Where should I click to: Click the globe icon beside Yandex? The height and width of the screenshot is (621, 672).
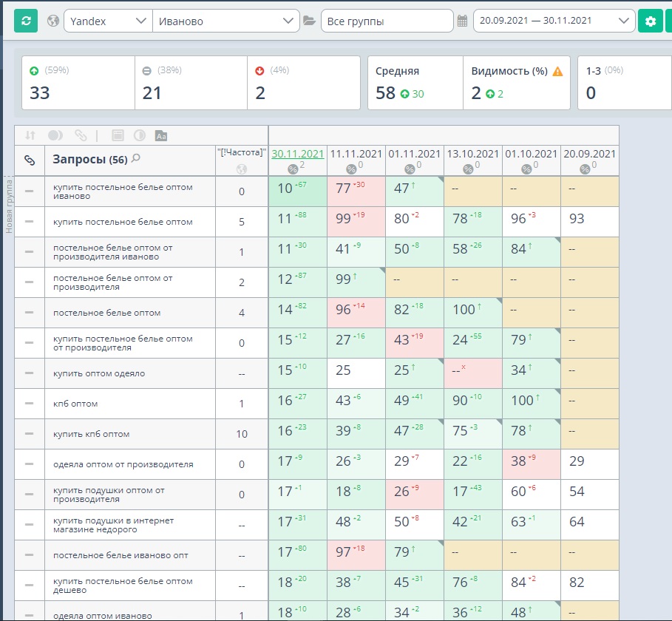53,21
